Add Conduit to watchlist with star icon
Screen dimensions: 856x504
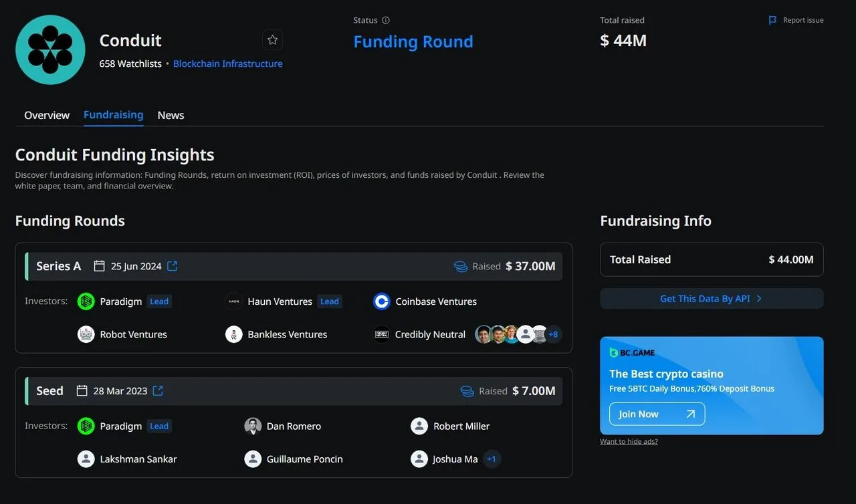pyautogui.click(x=272, y=40)
